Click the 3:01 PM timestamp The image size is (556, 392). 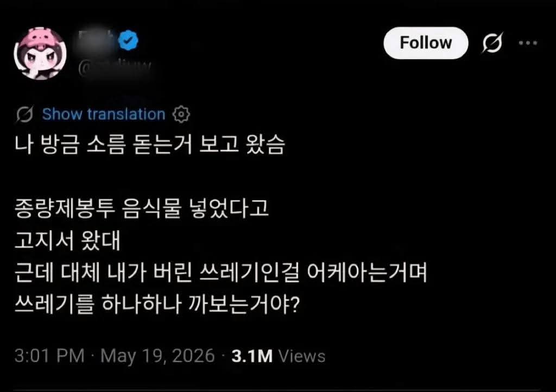point(49,356)
